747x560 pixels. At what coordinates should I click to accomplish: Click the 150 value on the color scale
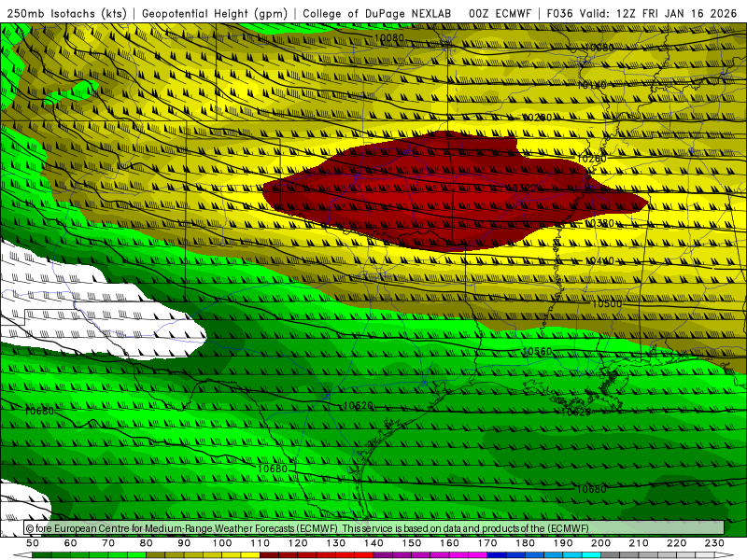[412, 543]
